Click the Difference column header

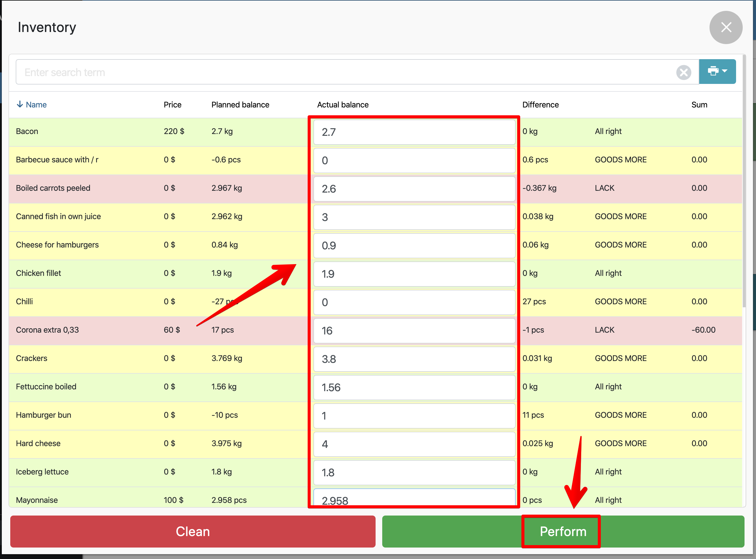[x=540, y=104]
